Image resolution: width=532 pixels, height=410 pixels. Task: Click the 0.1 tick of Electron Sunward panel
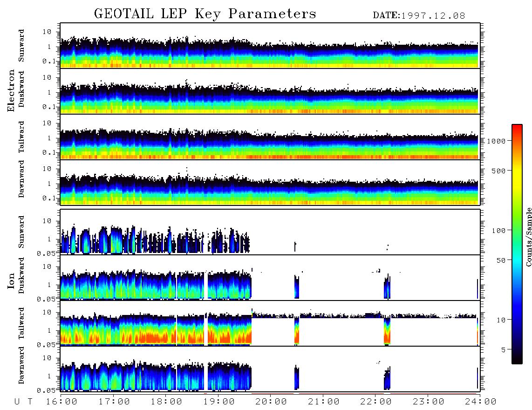click(49, 61)
